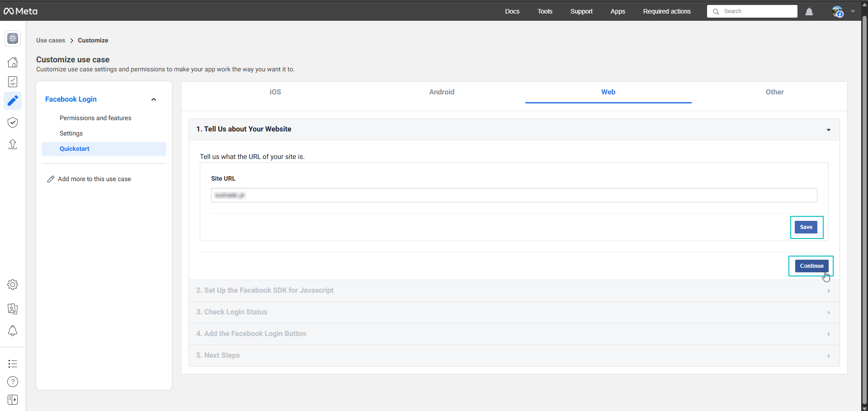868x411 pixels.
Task: Open the profile account dropdown arrow
Action: point(853,12)
